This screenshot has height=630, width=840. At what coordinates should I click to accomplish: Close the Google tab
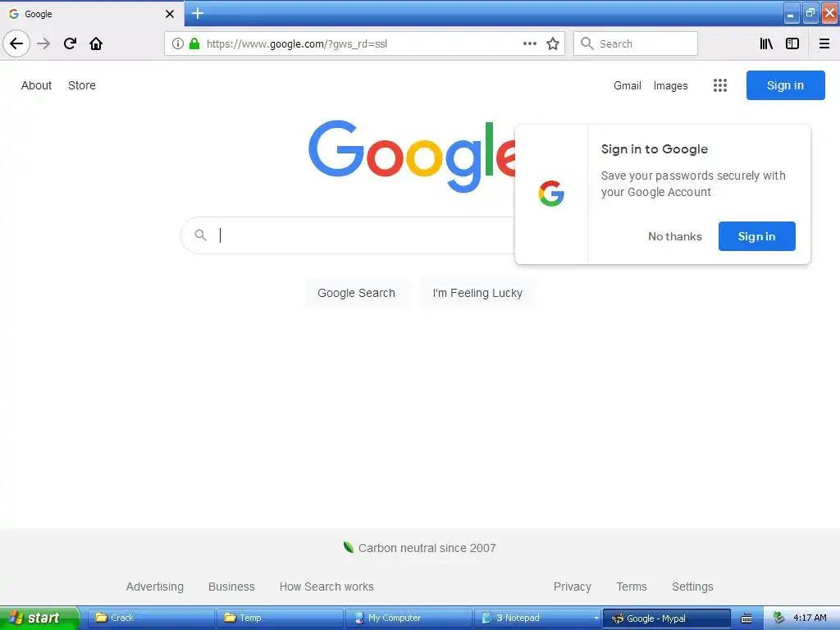click(170, 14)
